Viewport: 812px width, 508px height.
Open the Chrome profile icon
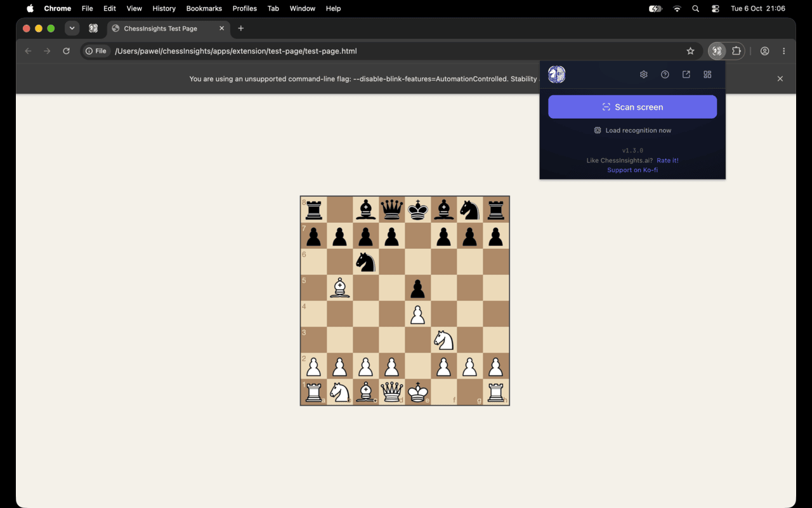pos(764,51)
